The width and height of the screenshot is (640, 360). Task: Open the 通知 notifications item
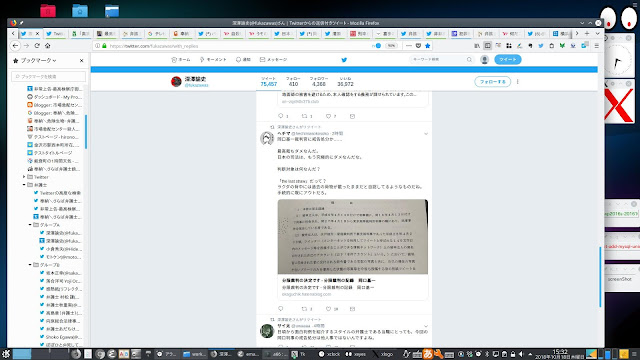point(243,60)
